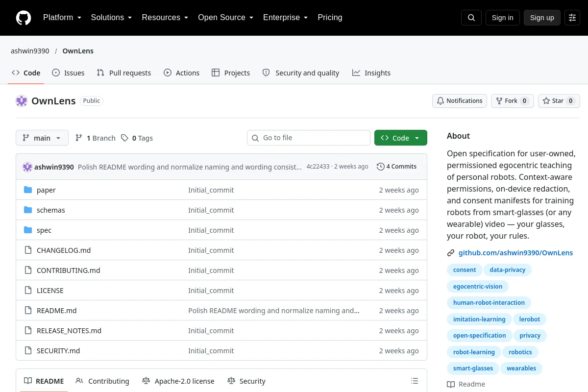Open appearance settings sliders icon
The width and height of the screenshot is (588, 392).
pos(572,18)
